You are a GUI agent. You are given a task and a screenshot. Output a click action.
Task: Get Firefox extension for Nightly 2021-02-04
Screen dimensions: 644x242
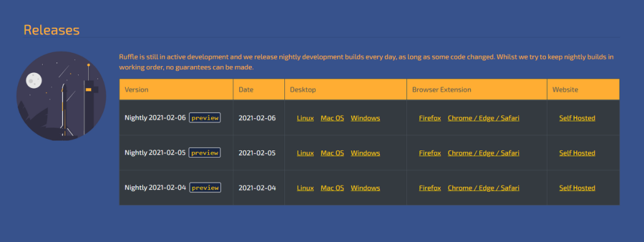pos(430,188)
